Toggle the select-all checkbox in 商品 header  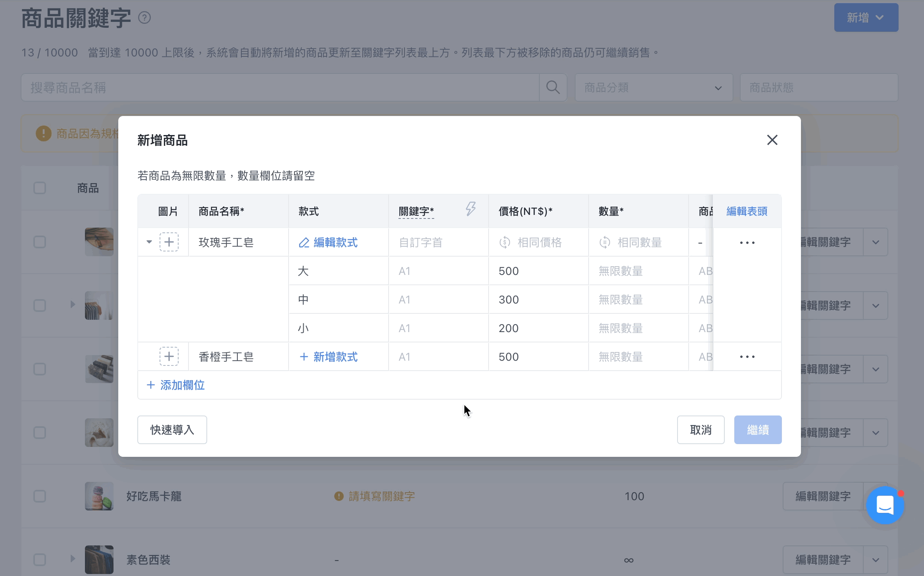tap(40, 188)
